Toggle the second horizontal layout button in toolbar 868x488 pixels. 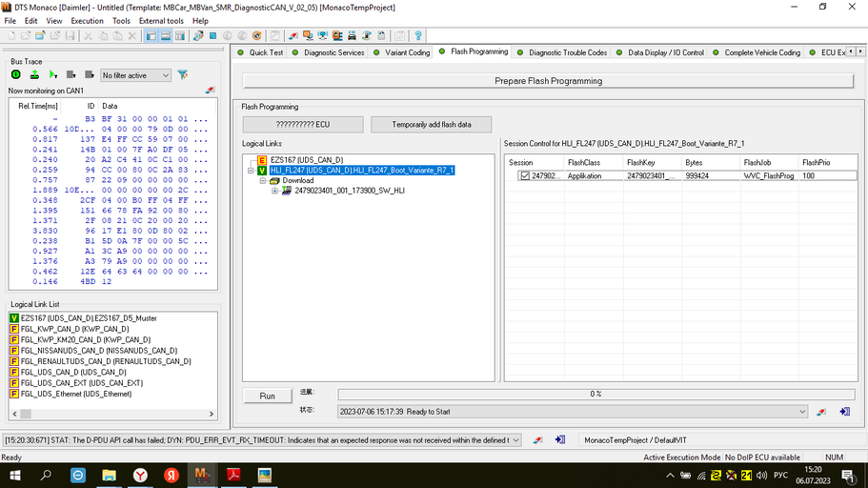[166, 36]
